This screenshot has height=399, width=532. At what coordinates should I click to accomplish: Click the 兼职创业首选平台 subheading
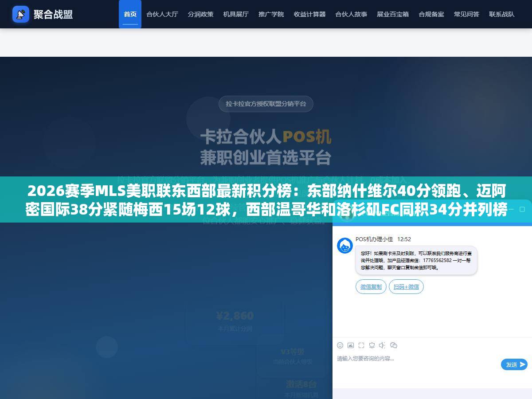[266, 157]
